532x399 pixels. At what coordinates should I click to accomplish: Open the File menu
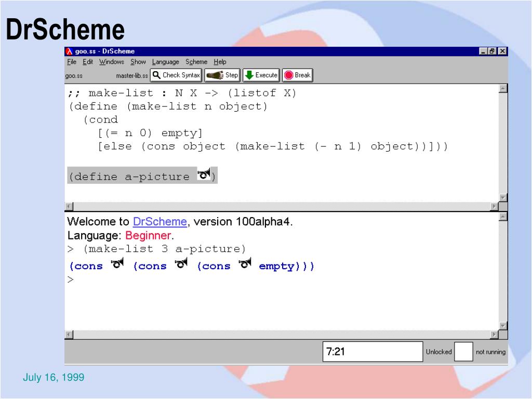click(x=72, y=62)
